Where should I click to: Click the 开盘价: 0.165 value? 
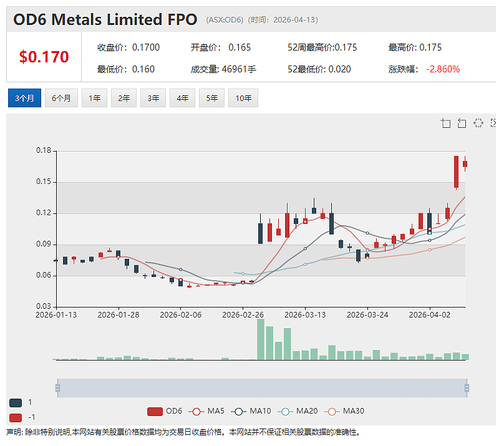coord(221,47)
